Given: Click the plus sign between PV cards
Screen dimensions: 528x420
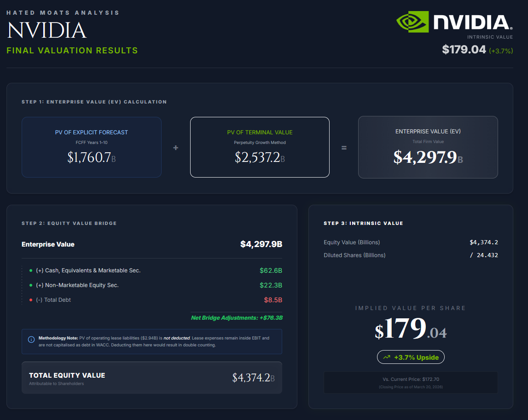Looking at the screenshot, I should pos(176,148).
